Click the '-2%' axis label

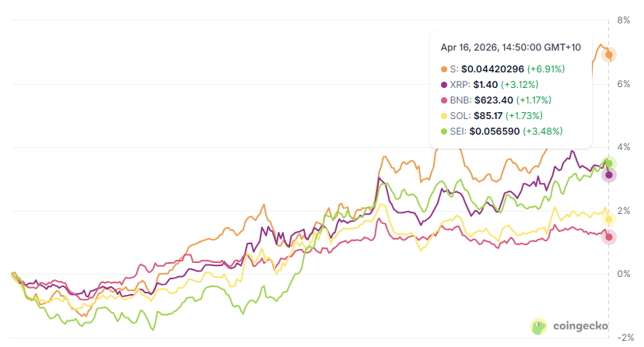[625, 338]
